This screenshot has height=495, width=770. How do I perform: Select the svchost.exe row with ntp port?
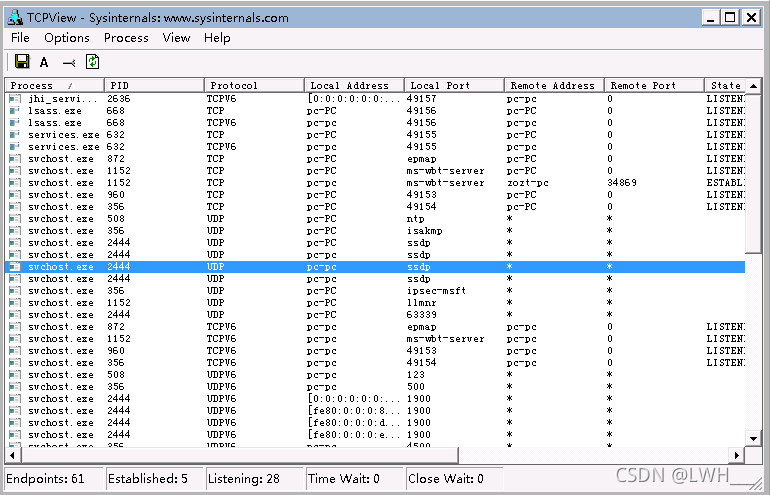pos(375,219)
